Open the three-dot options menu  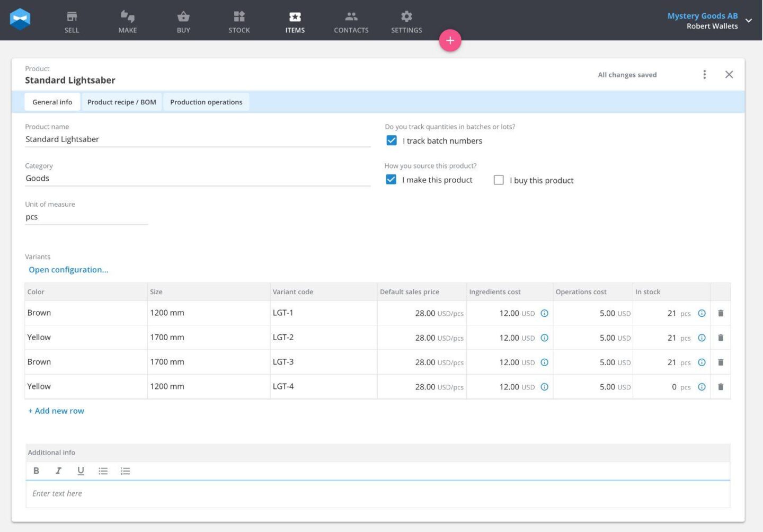pos(704,74)
